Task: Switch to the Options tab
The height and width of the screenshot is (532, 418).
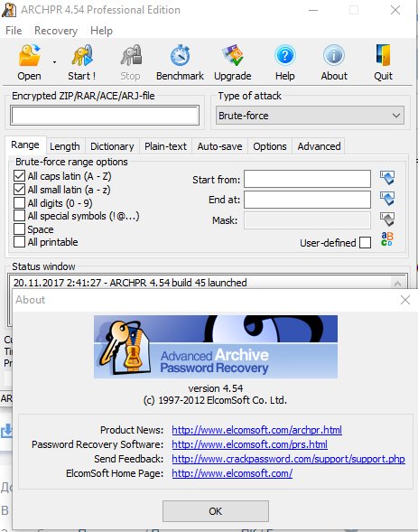Action: tap(270, 146)
